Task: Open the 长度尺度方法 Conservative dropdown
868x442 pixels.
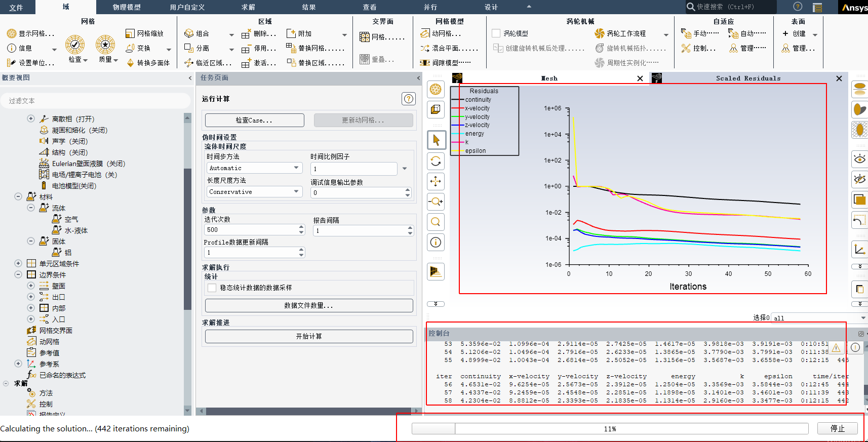Action: [254, 192]
